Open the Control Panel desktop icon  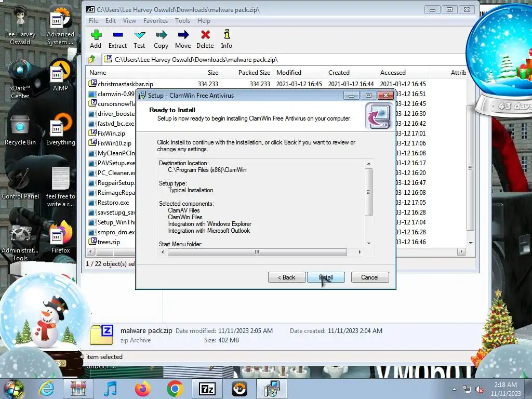[x=20, y=183]
